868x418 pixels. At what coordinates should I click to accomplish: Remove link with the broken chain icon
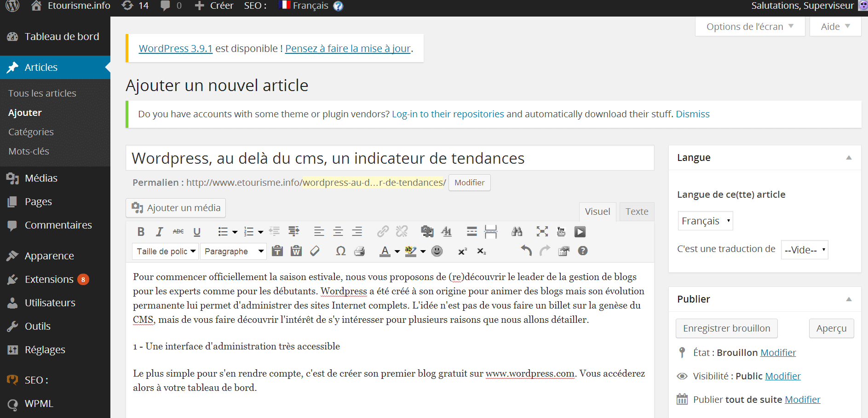click(x=402, y=231)
